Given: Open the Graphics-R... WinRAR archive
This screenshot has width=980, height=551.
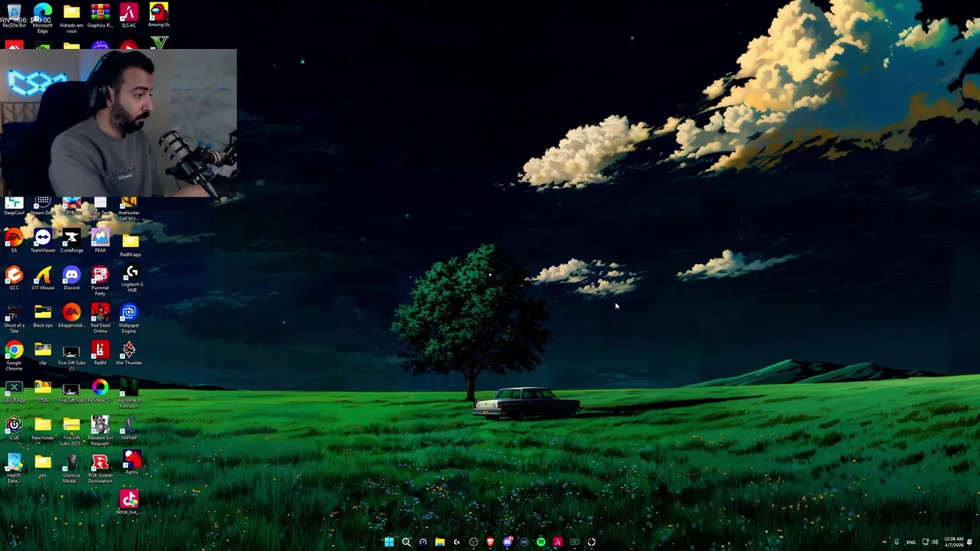Looking at the screenshot, I should point(100,16).
